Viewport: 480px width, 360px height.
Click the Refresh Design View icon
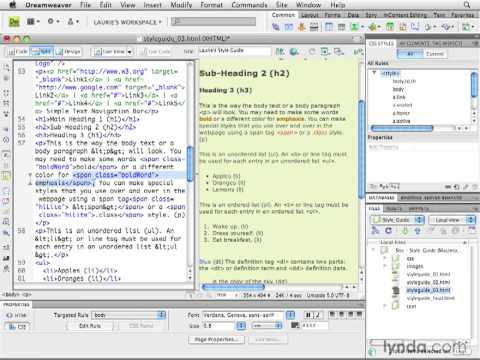pyautogui.click(x=312, y=52)
